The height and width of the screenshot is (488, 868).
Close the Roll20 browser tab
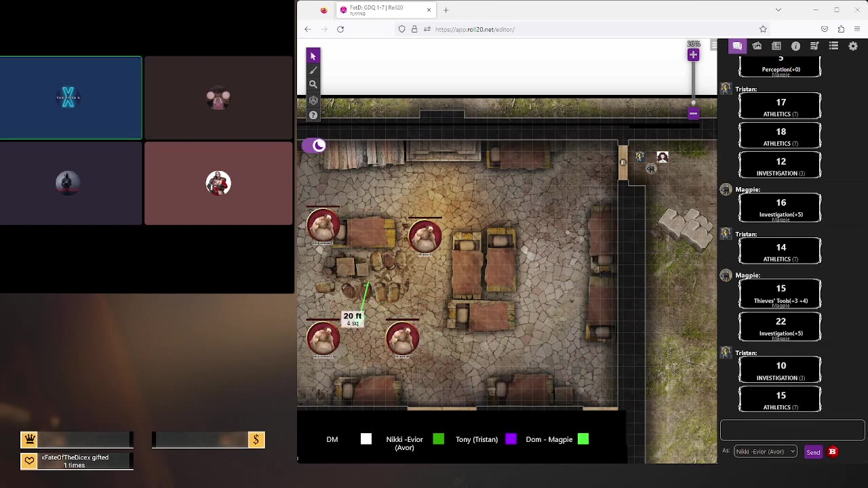pos(429,9)
